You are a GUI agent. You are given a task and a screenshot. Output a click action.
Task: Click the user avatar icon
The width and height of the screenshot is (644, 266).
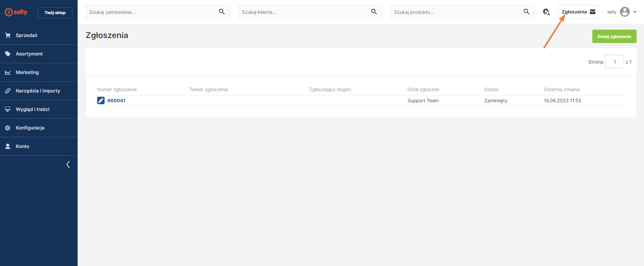point(625,12)
